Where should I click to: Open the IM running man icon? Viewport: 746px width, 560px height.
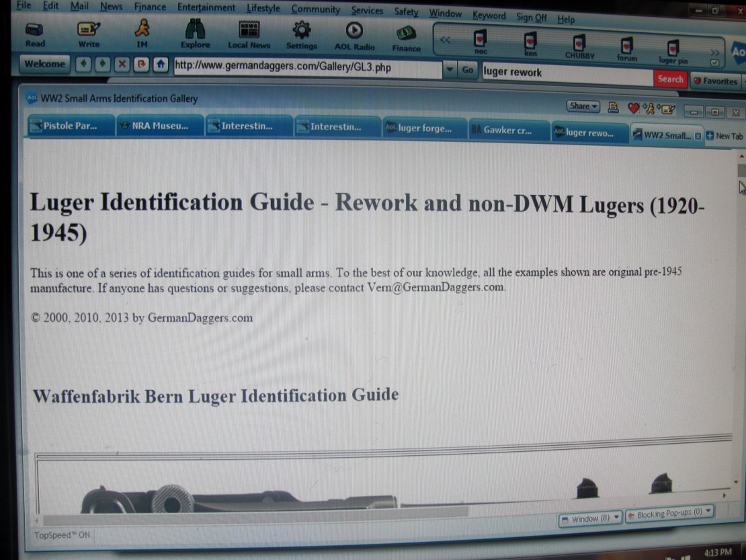(x=142, y=34)
